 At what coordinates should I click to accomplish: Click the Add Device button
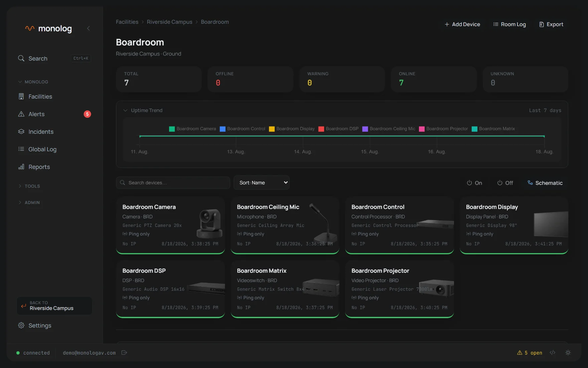pos(462,24)
